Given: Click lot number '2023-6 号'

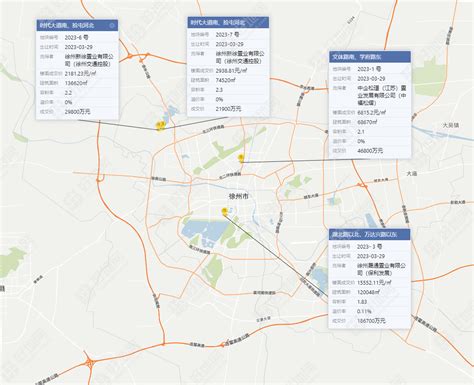Looking at the screenshot, I should pyautogui.click(x=77, y=37).
